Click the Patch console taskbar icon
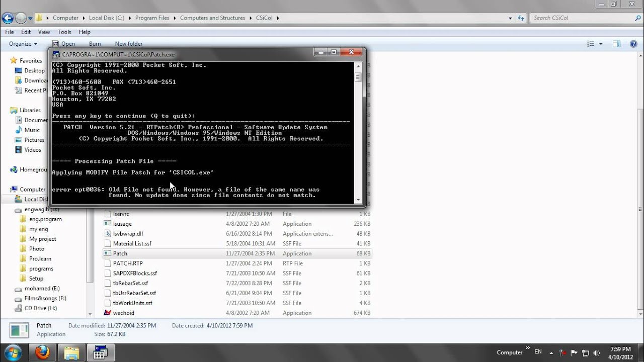 click(100, 352)
